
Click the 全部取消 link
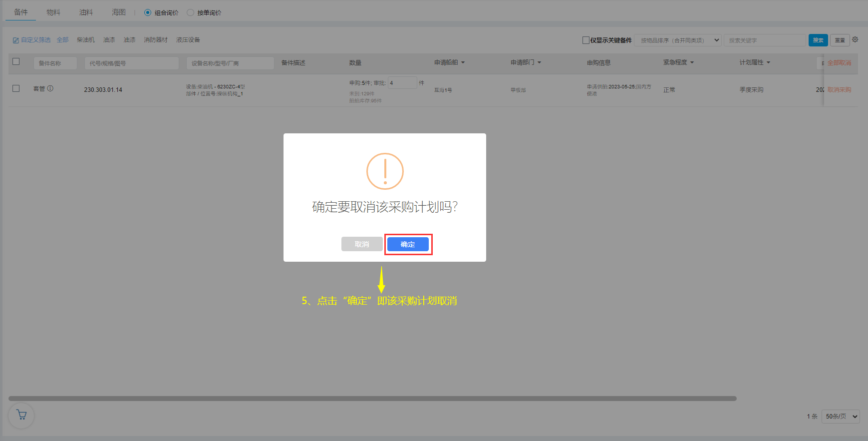tap(839, 63)
